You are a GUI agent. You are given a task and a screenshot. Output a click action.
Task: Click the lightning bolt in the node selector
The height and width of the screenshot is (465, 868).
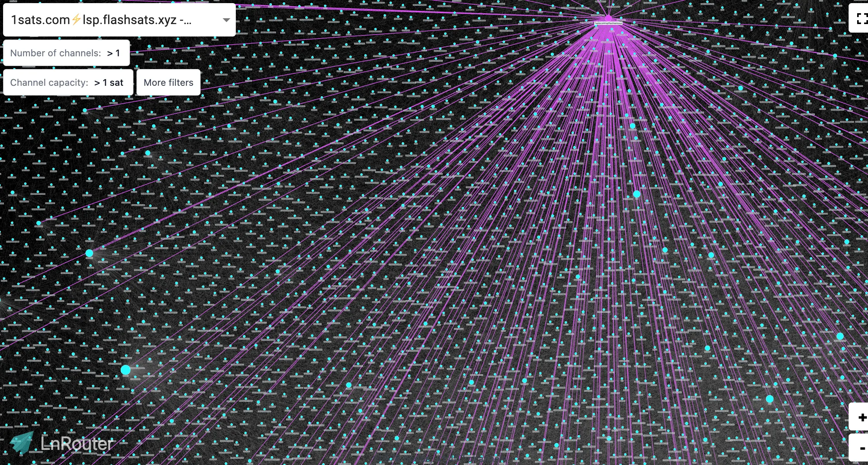76,19
